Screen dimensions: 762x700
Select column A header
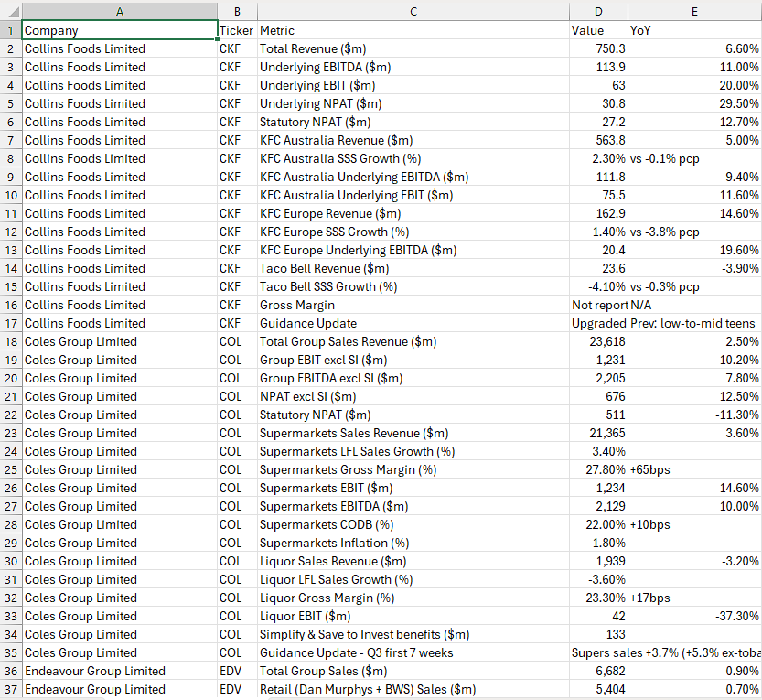(120, 11)
